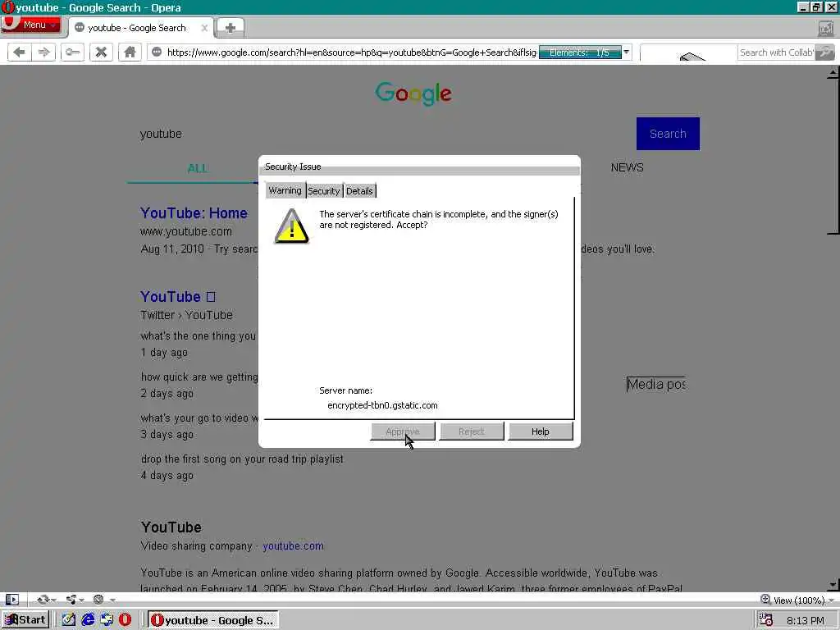Go to the Home page icon
The height and width of the screenshot is (630, 840).
pos(130,52)
